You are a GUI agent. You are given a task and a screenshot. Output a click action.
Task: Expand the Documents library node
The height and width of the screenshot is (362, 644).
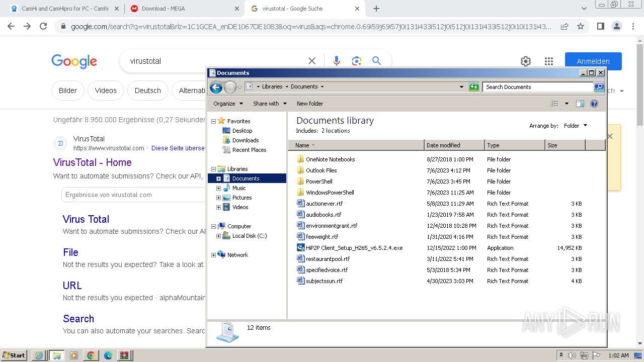click(x=218, y=178)
